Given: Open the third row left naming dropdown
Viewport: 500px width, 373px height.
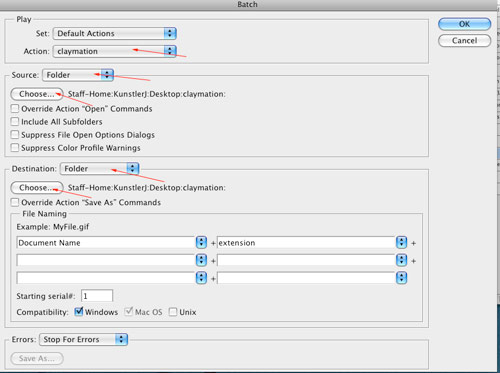Looking at the screenshot, I should coord(201,278).
